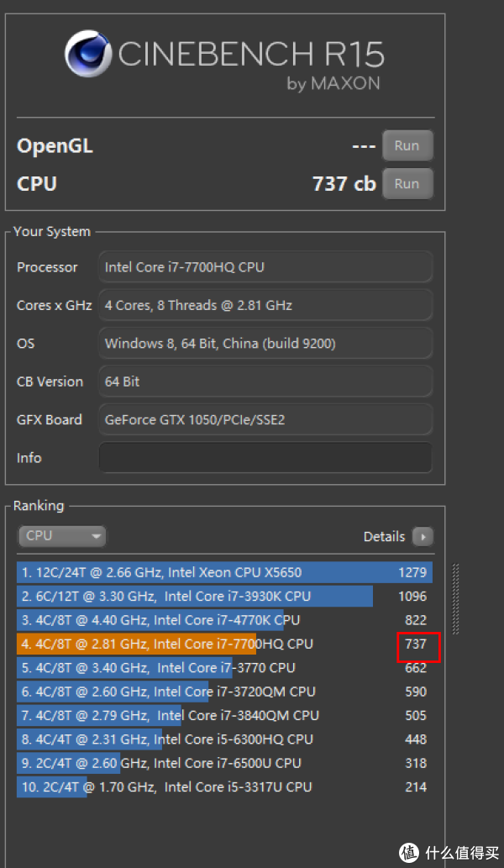Image resolution: width=504 pixels, height=868 pixels.
Task: Click the 214 score value
Action: point(416,786)
